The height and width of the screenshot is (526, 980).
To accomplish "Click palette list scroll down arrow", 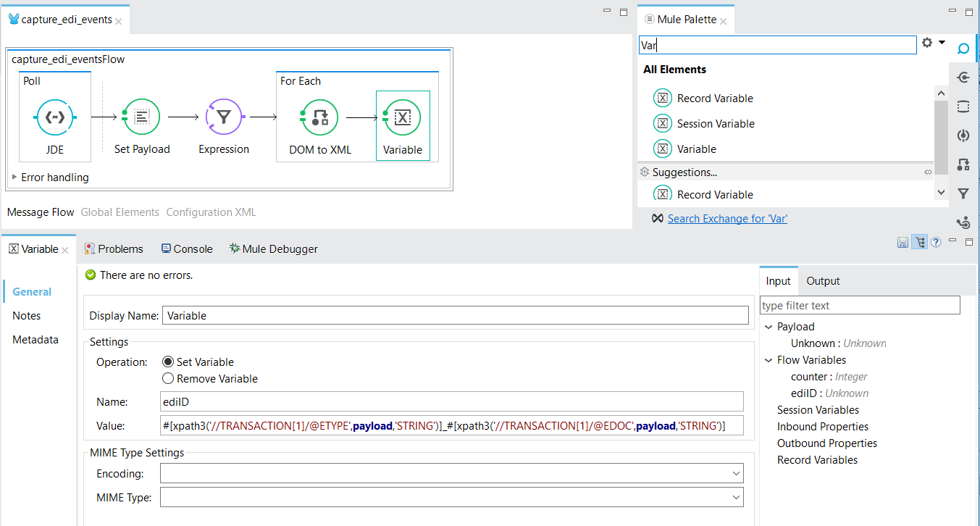I will click(942, 193).
